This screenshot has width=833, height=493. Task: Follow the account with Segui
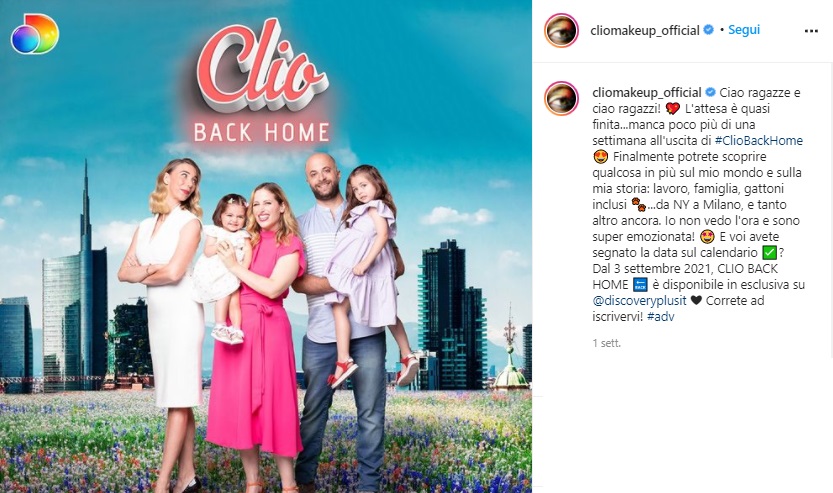(x=744, y=30)
